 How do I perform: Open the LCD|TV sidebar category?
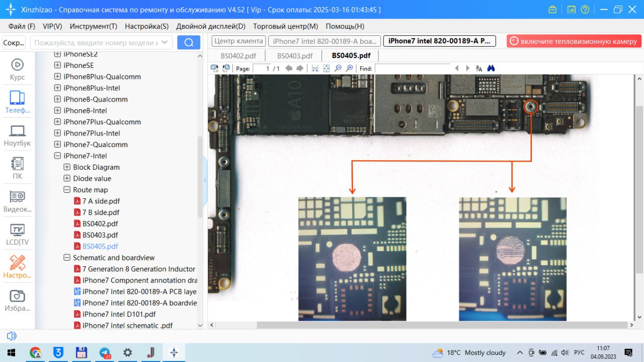[18, 235]
